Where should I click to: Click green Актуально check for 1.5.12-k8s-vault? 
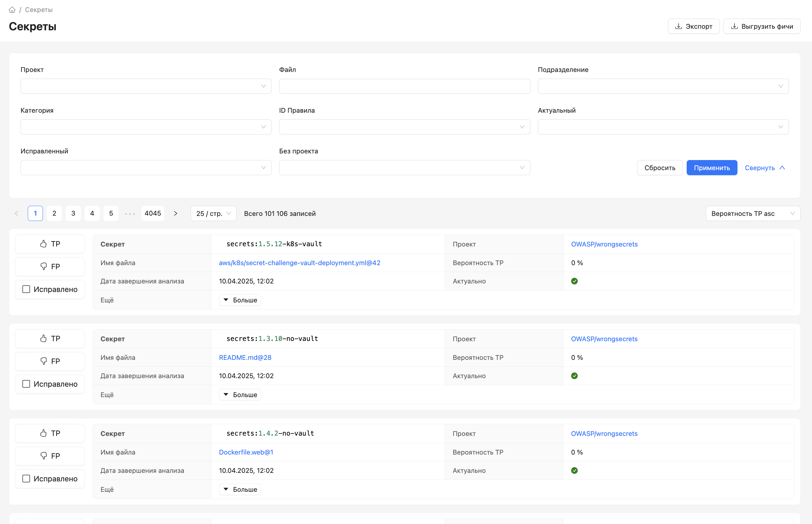coord(574,281)
